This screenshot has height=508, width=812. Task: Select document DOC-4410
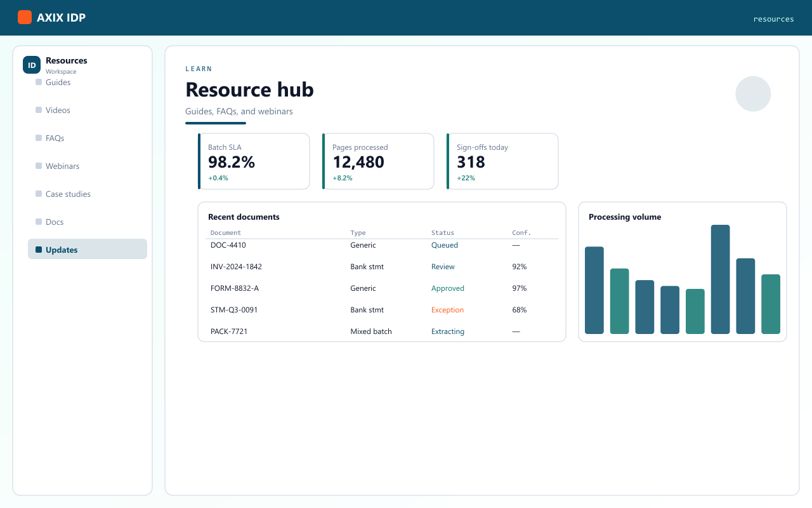coord(228,245)
